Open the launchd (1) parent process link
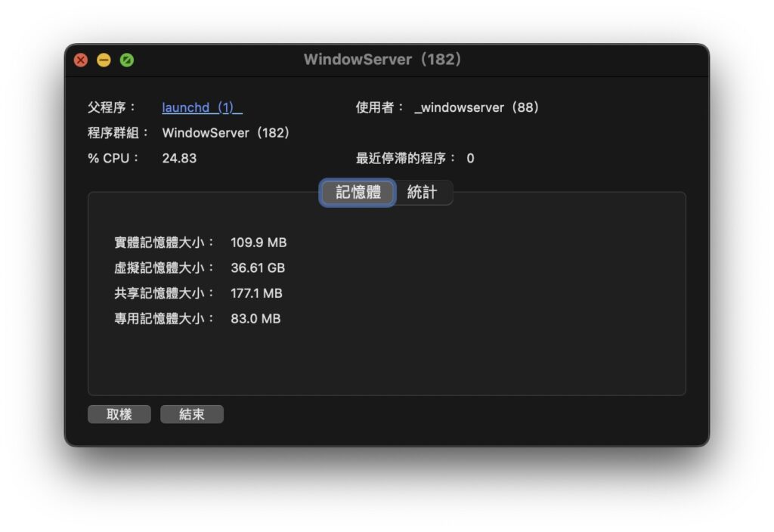Screen dimensions: 774x532 [x=201, y=107]
